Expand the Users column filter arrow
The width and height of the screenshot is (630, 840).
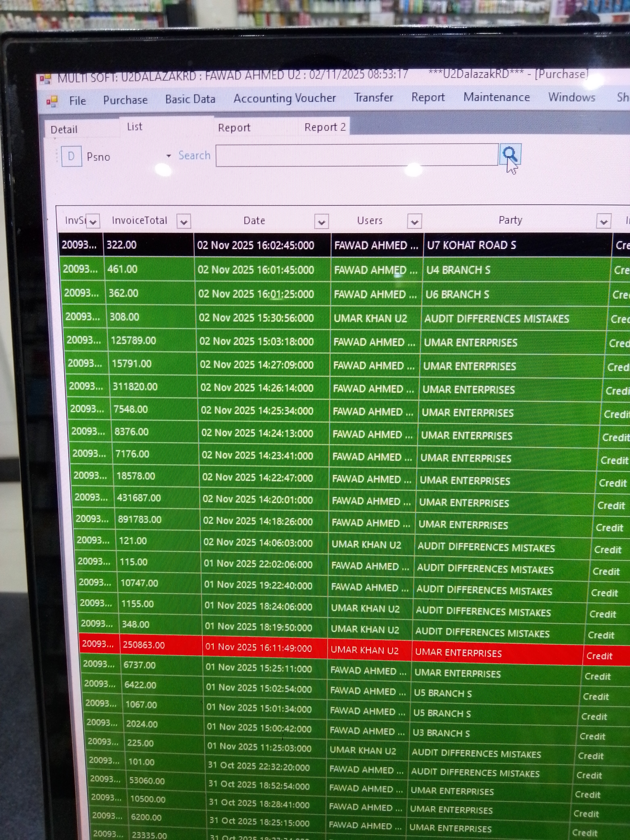[414, 222]
